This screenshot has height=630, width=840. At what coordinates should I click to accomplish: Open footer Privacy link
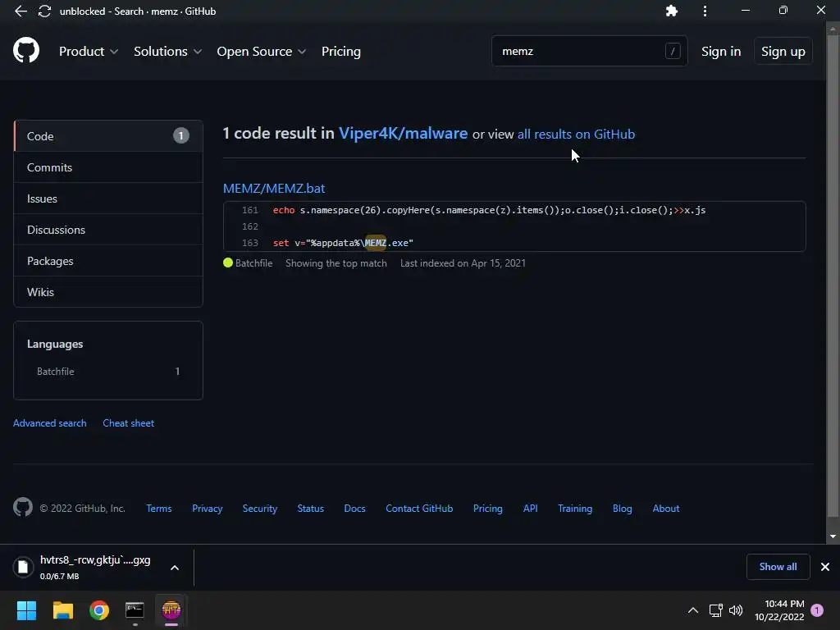click(207, 508)
